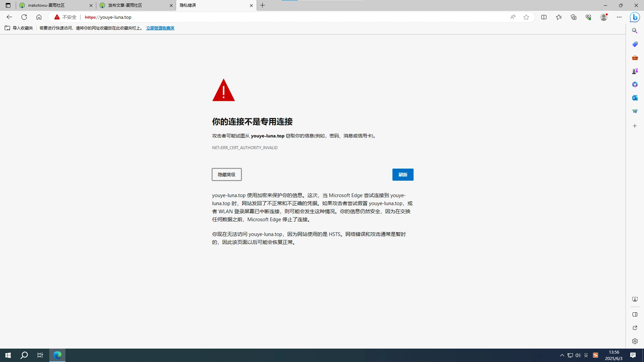Switch to the makotowu-夏雨社区 tab
Viewport: 644px width, 362px height.
(x=56, y=5)
